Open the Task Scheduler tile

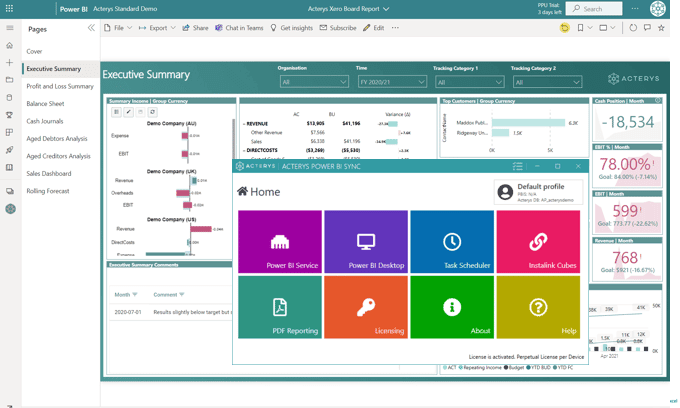[x=452, y=242]
